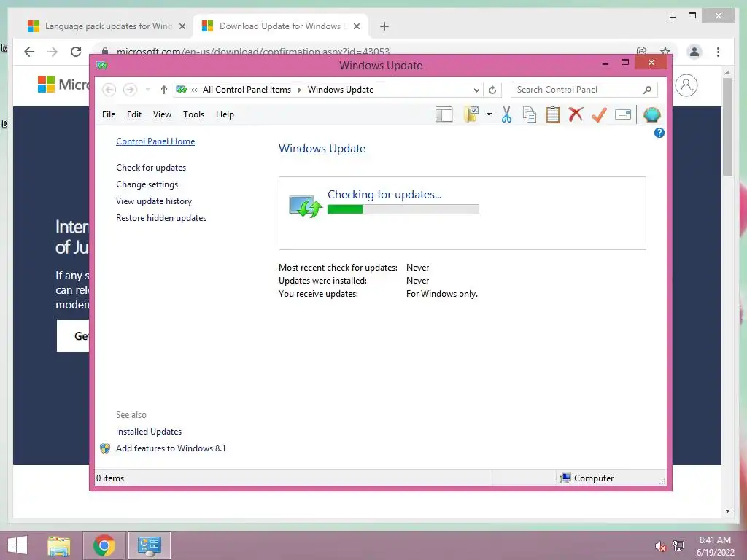Click the Back arrow in Windows Update window
The height and width of the screenshot is (560, 747).
pyautogui.click(x=109, y=90)
